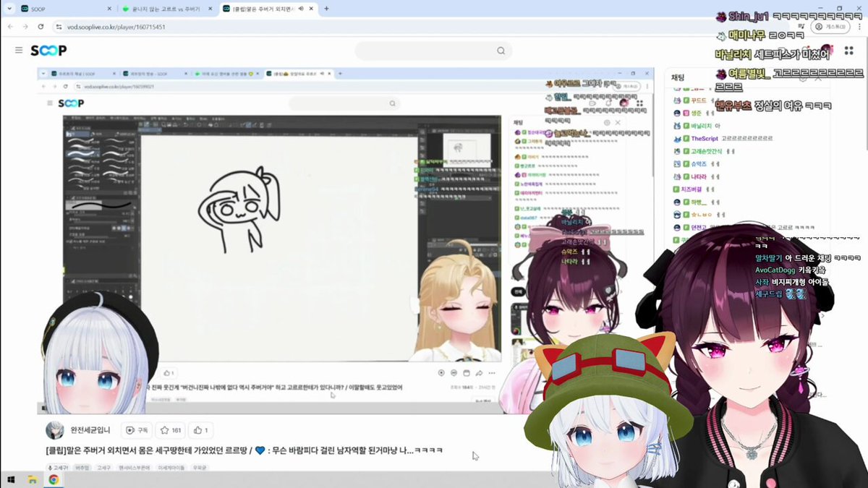The width and height of the screenshot is (868, 488).
Task: Click the SOOP logo in the header
Action: coord(48,51)
